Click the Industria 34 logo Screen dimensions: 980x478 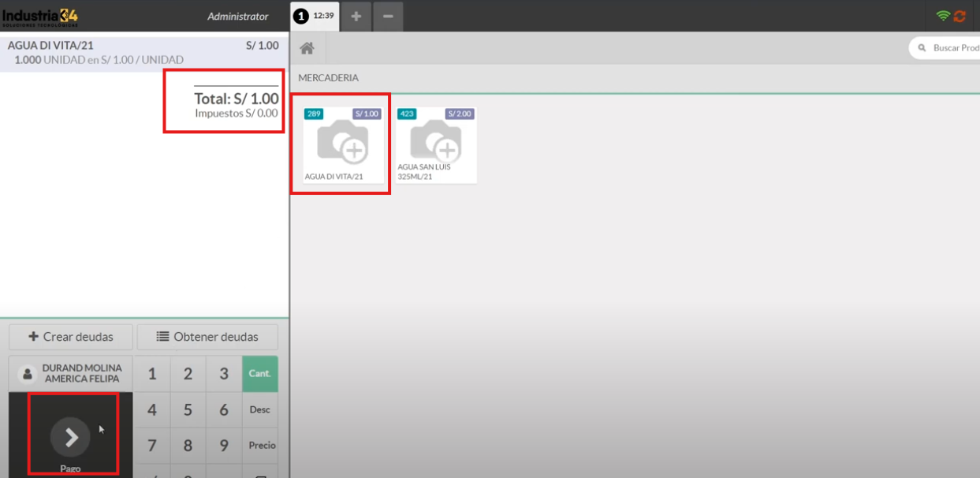[x=40, y=16]
